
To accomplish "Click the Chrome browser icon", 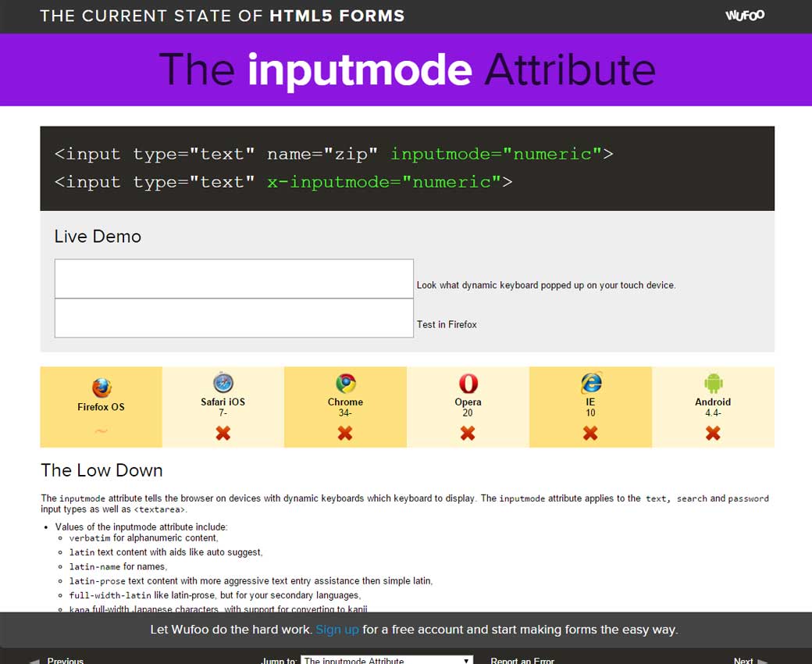I will (x=345, y=383).
